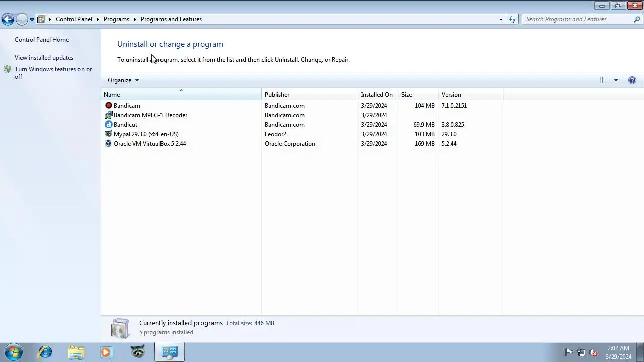The image size is (644, 362).
Task: Refresh the Programs and Features list
Action: [512, 19]
